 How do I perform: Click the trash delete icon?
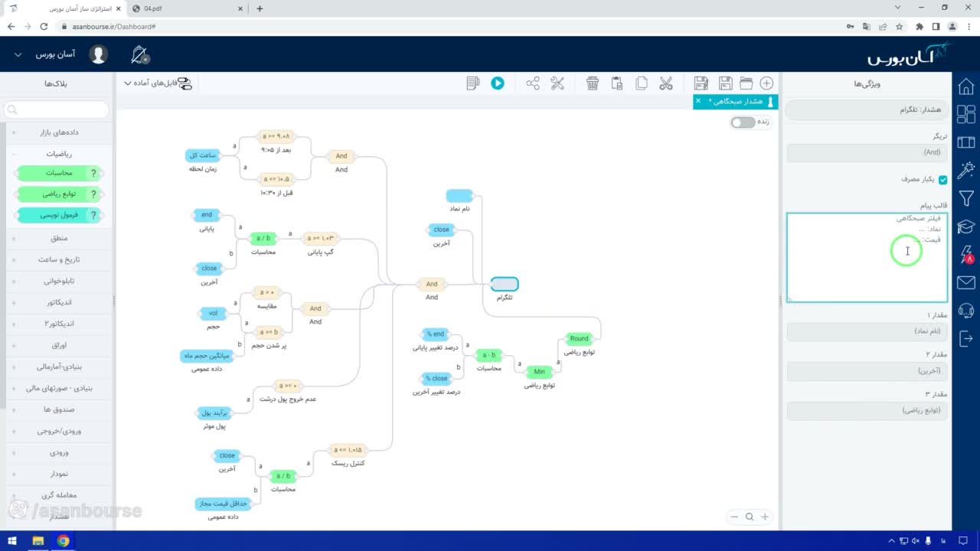[593, 83]
